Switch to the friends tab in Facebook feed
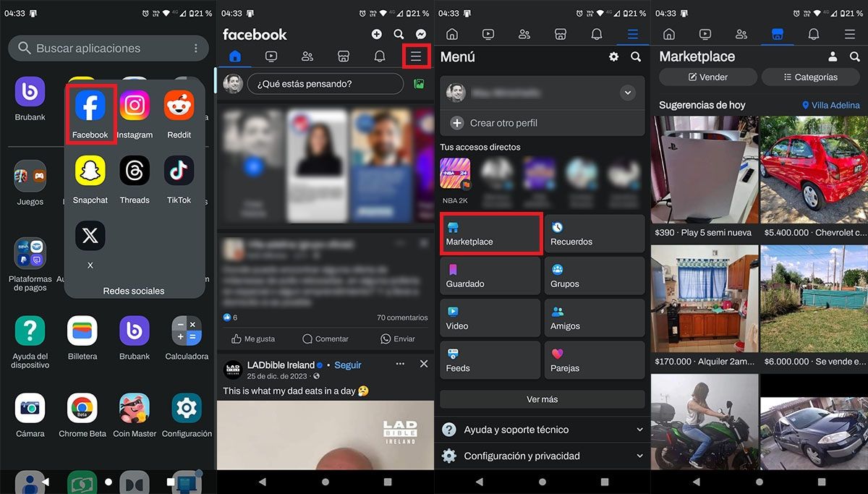The width and height of the screenshot is (868, 494). tap(307, 56)
